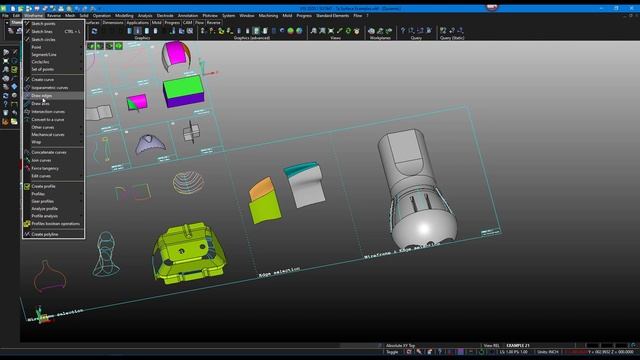The width and height of the screenshot is (640, 360).
Task: Click the Units INCH status field
Action: pos(548,352)
